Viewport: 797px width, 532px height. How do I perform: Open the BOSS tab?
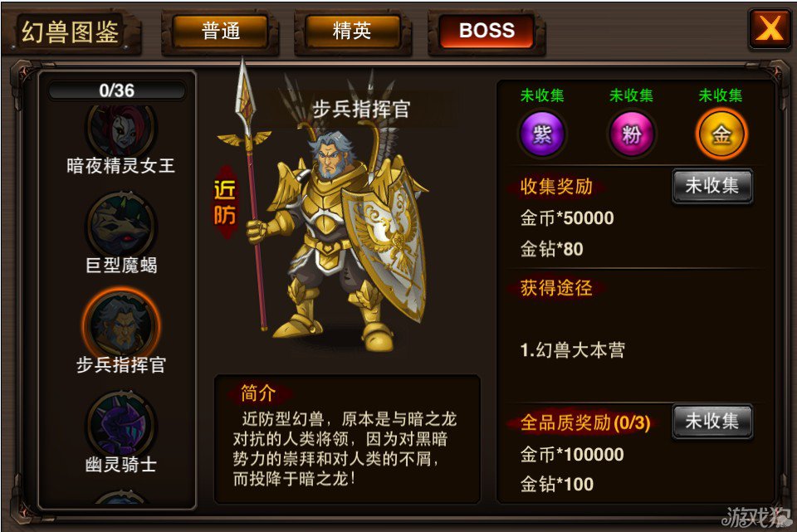(x=487, y=31)
